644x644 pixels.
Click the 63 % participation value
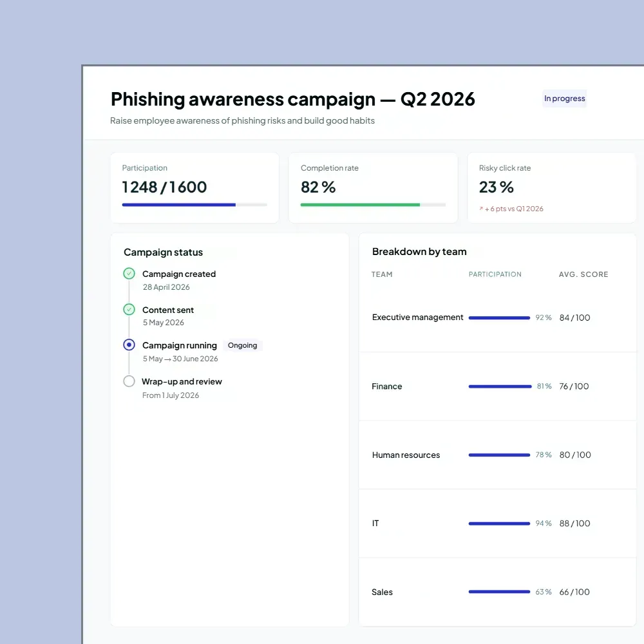coord(544,592)
